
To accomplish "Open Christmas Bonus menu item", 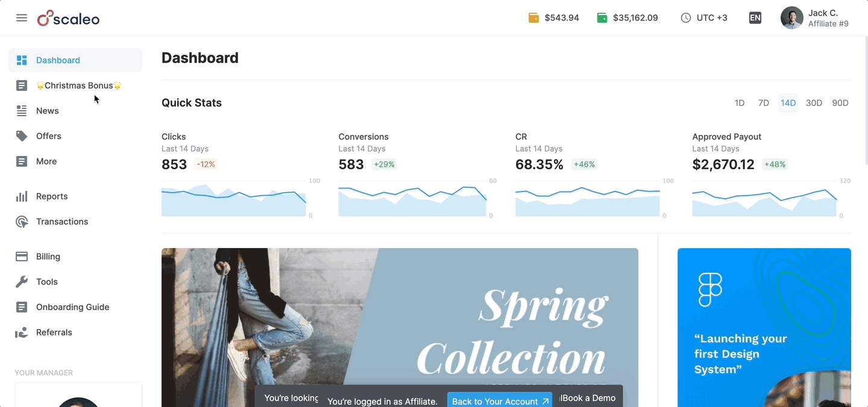I will 75,85.
